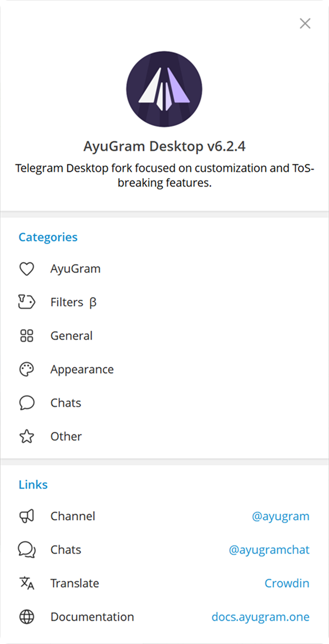Click the Channel megaphone icon
329x644 pixels.
tap(27, 516)
